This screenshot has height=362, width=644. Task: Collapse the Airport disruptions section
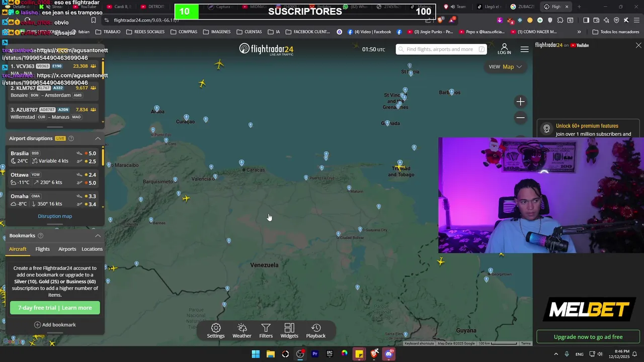pyautogui.click(x=98, y=138)
